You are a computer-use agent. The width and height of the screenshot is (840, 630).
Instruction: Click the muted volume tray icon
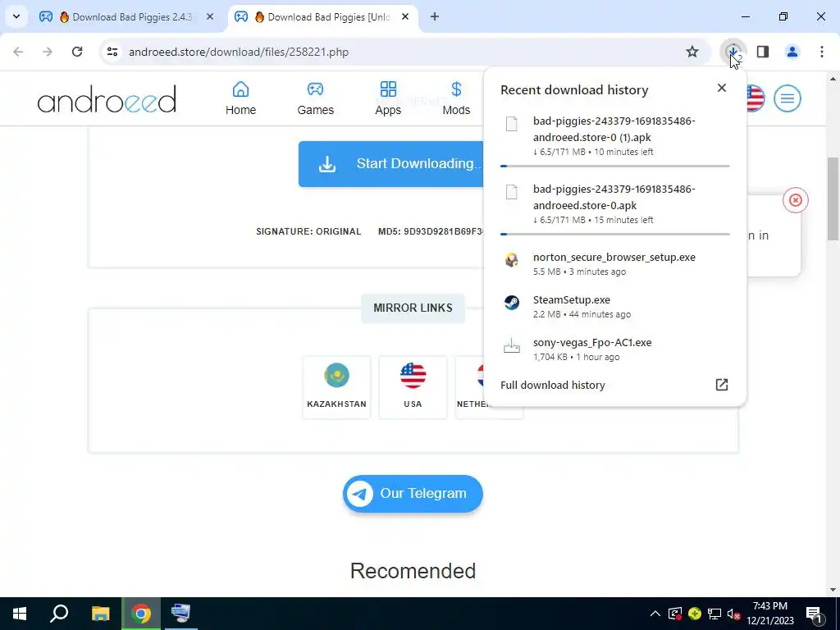coord(734,614)
